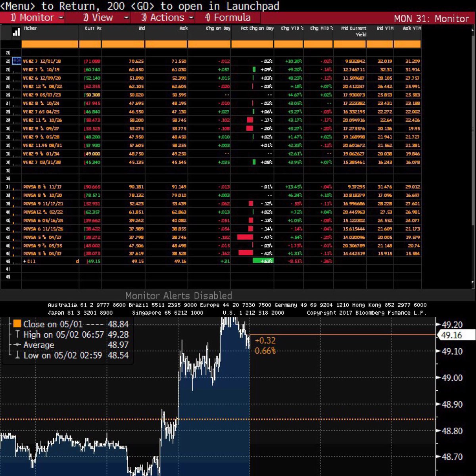Click the orange filter field under Bid
Viewport: 476px width, 476px height.
coord(123,44)
